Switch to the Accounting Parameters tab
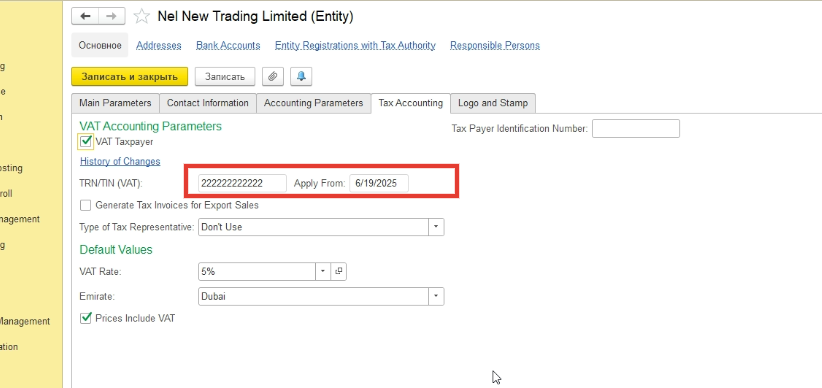The width and height of the screenshot is (822, 388). [x=313, y=103]
